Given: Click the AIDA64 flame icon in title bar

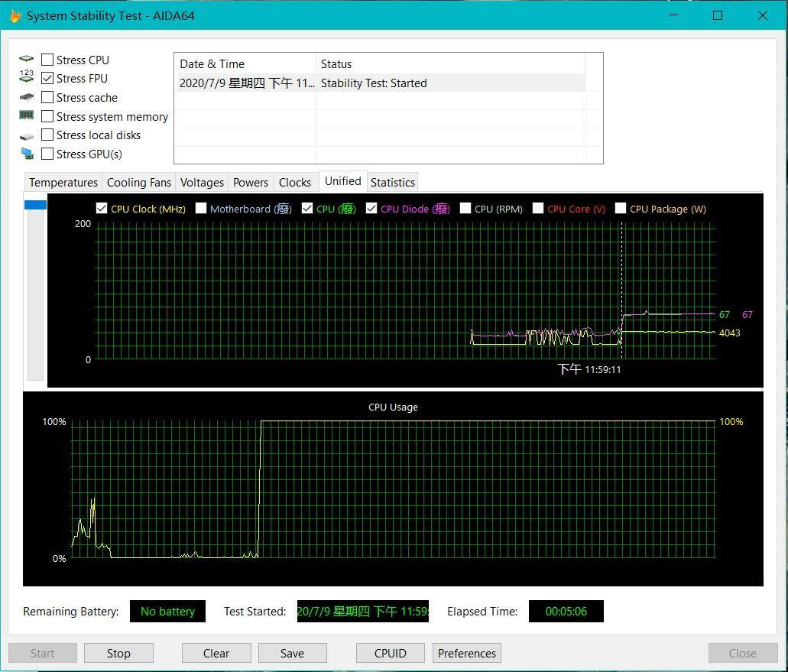Looking at the screenshot, I should point(15,15).
